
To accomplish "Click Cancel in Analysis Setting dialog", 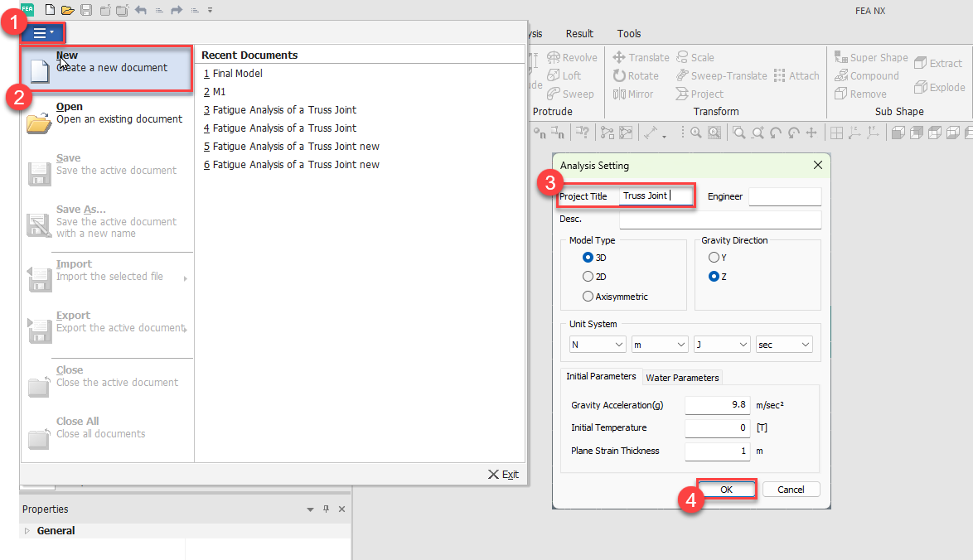I will [x=791, y=489].
